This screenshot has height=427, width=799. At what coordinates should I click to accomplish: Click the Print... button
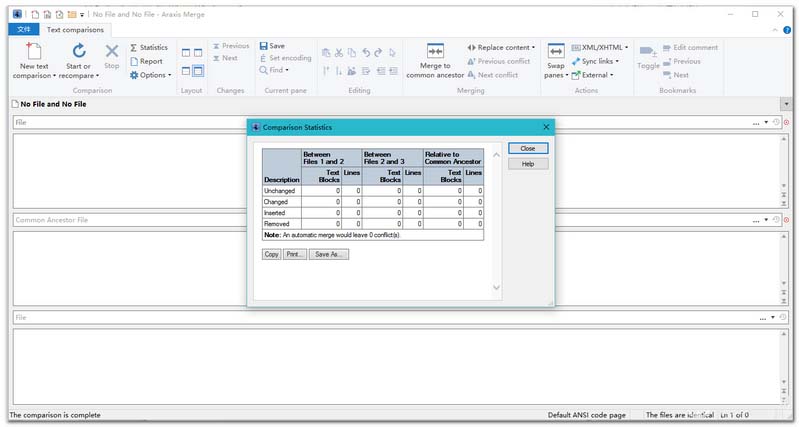click(x=295, y=254)
